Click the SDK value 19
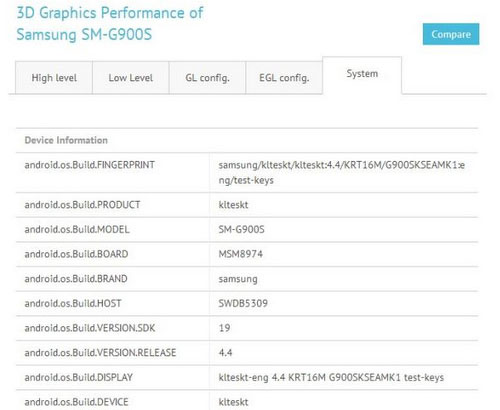Image resolution: width=500 pixels, height=410 pixels. (225, 328)
